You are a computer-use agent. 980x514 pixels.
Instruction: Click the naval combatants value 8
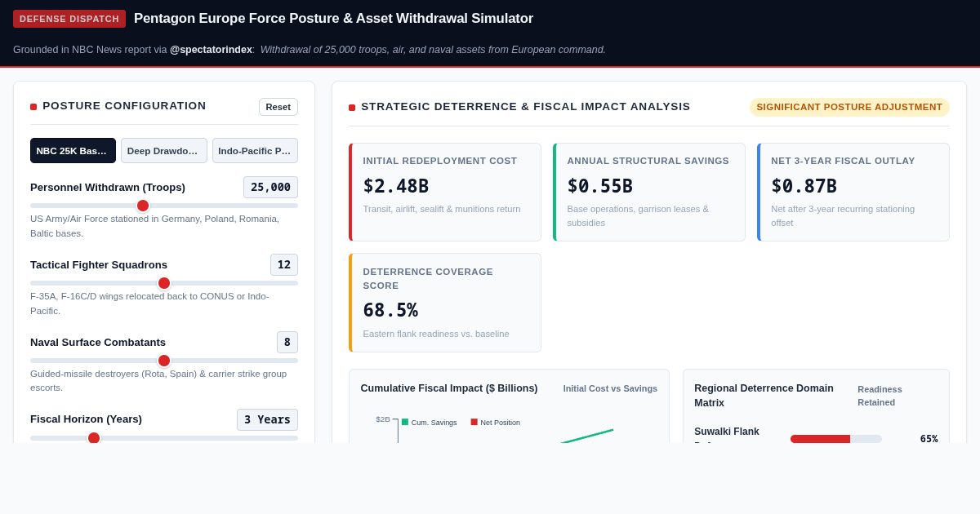[x=287, y=343]
